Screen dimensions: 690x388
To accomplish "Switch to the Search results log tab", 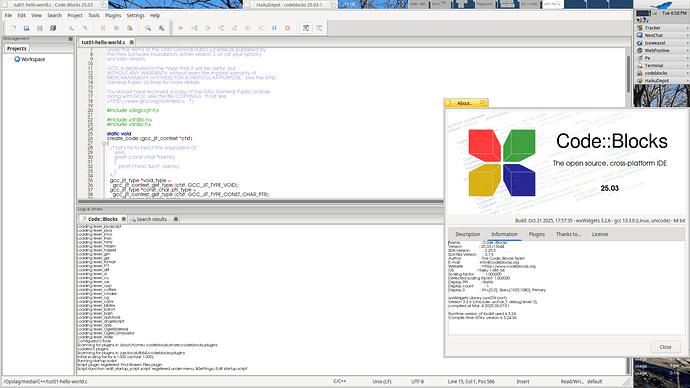I will 151,219.
